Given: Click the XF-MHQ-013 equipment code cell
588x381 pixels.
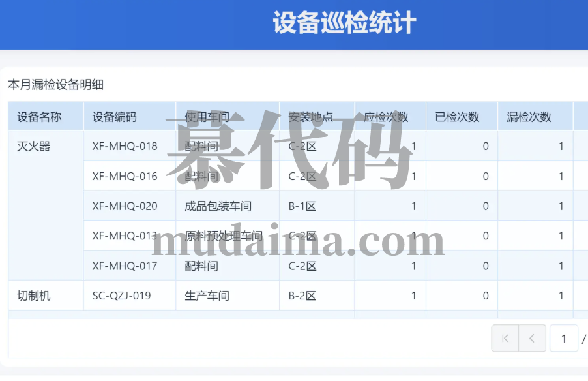Looking at the screenshot, I should pos(125,236).
